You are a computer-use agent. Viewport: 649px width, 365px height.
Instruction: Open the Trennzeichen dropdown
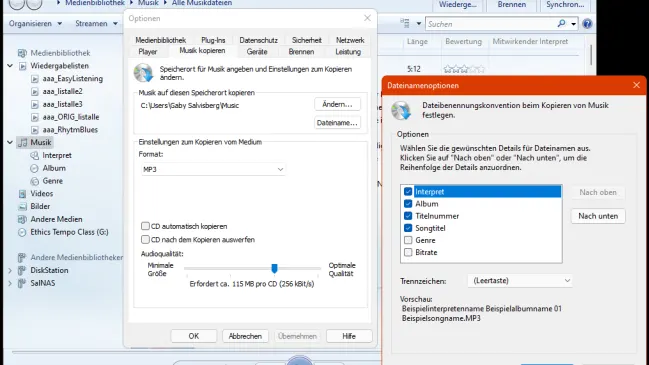[520, 281]
